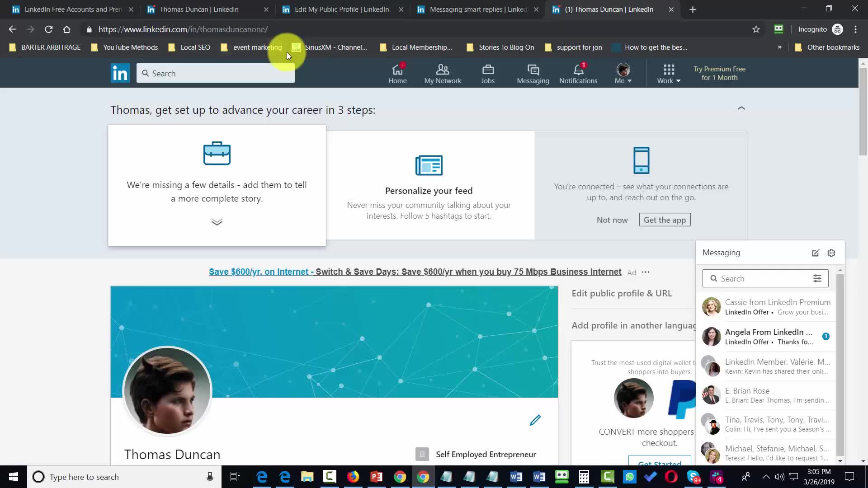Screen dimensions: 868x488
Task: Open message filter options icon
Action: pos(817,278)
